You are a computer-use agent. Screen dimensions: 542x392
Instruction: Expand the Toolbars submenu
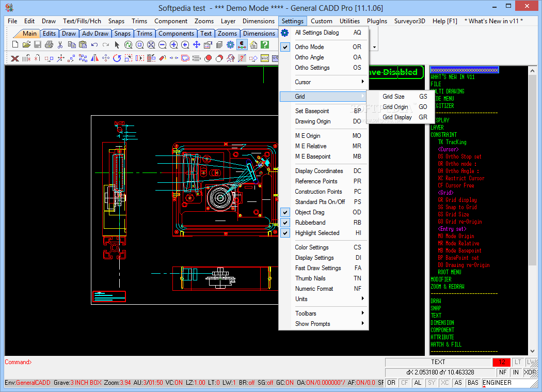(x=324, y=313)
